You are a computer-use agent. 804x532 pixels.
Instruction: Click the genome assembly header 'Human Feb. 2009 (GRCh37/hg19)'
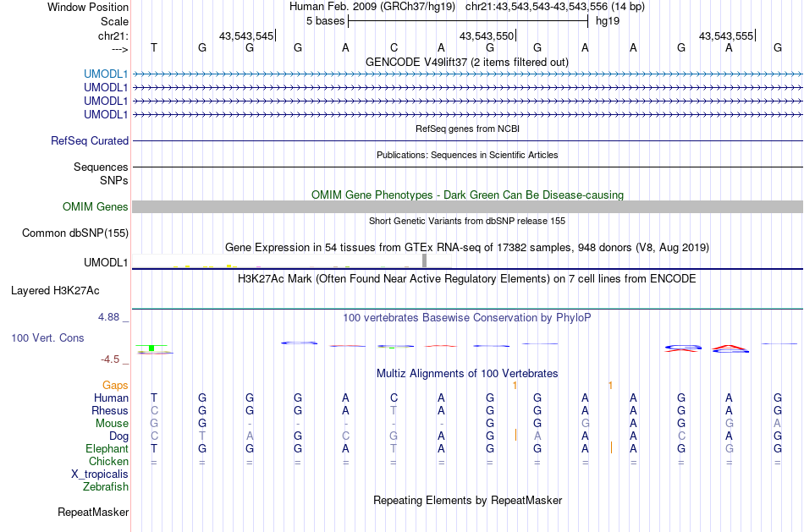click(372, 7)
